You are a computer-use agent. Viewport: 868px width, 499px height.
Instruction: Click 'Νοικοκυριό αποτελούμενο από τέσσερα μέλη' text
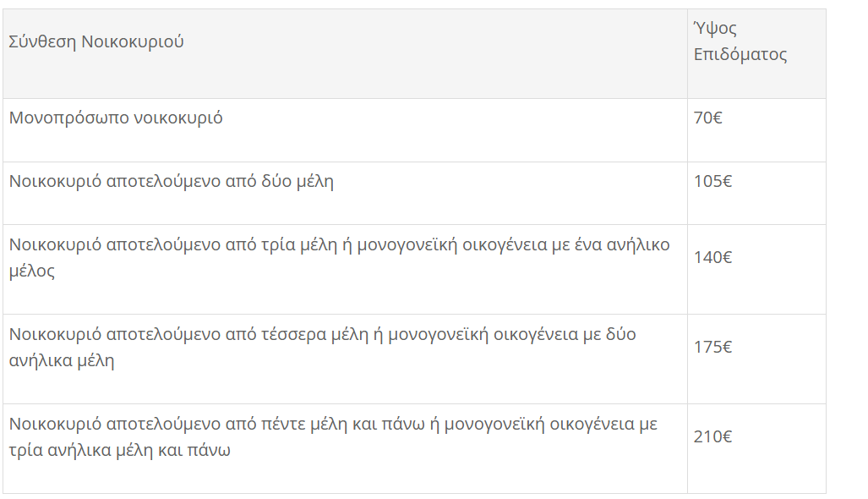point(189,334)
